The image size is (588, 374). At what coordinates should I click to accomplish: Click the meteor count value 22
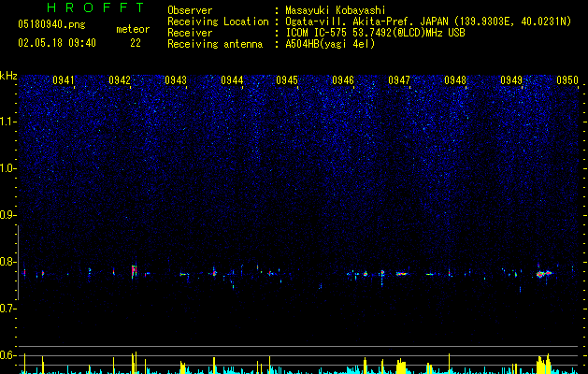(136, 43)
